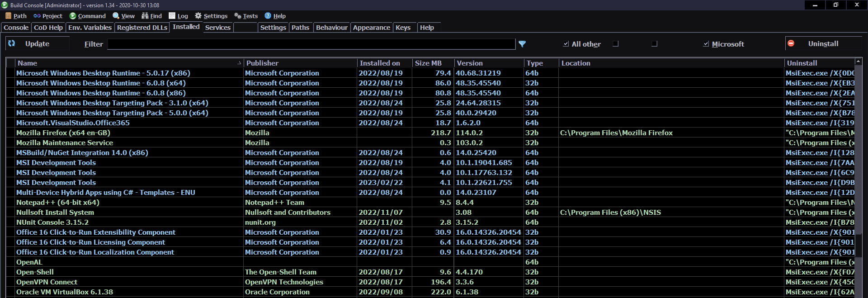868x298 pixels.
Task: Open the Help menu with question-mark icon
Action: (275, 16)
